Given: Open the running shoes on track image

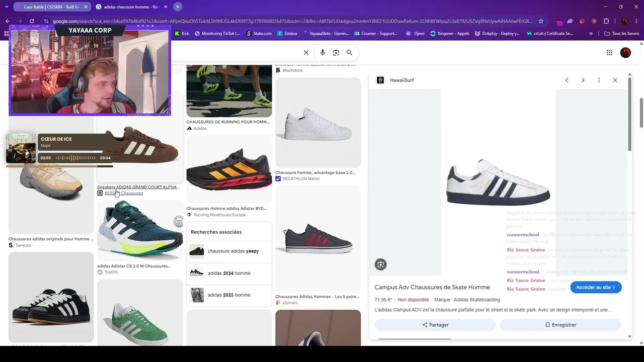Looking at the screenshot, I should [229, 91].
